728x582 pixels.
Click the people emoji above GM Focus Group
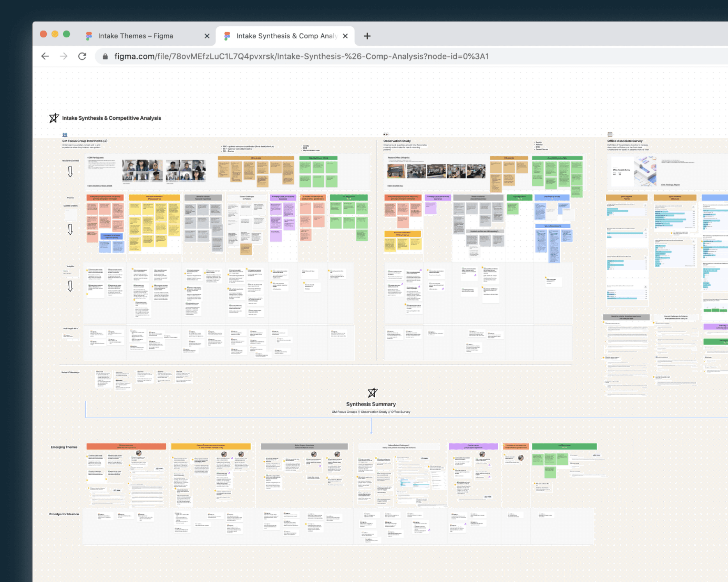[65, 135]
